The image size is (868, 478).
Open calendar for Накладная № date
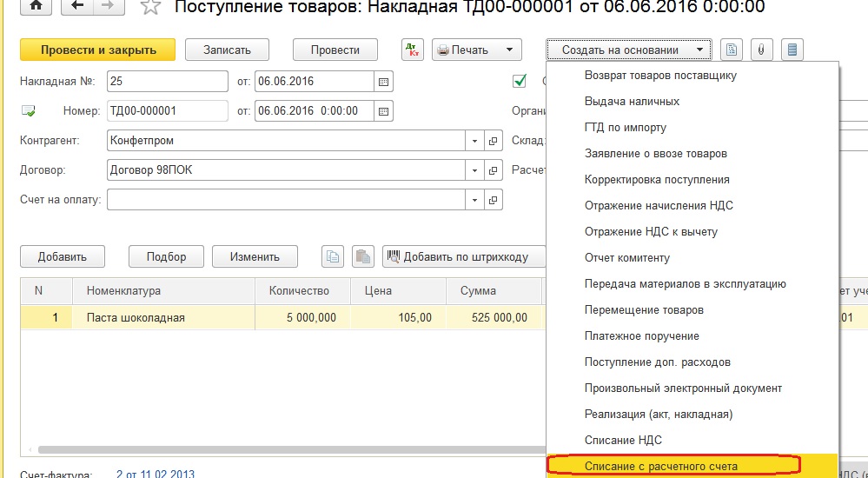[x=384, y=82]
